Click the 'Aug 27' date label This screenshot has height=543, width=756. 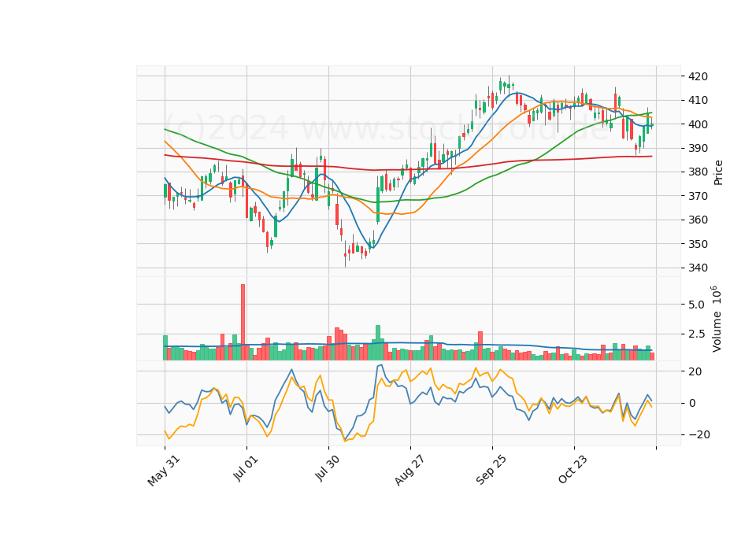point(409,470)
